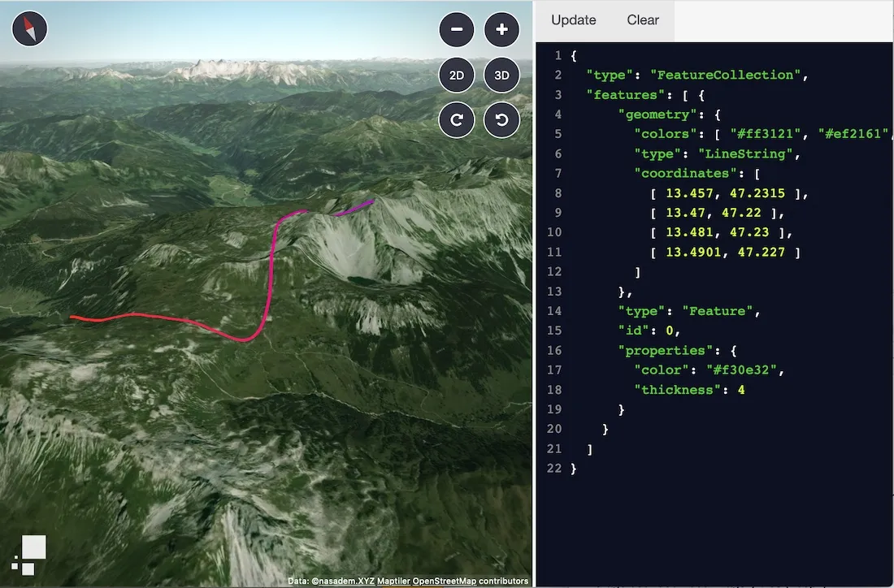Select the zoom out minus icon
894x588 pixels.
point(456,28)
